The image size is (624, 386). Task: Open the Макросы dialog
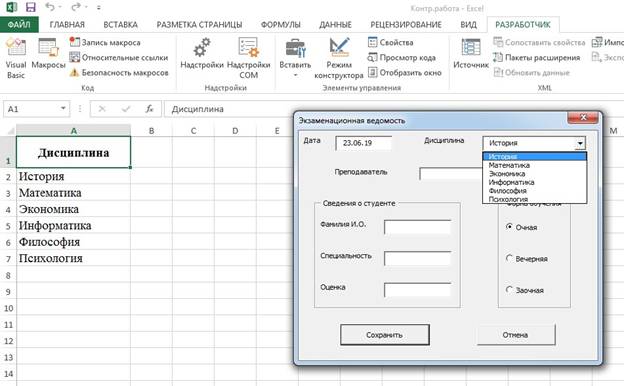pos(48,53)
